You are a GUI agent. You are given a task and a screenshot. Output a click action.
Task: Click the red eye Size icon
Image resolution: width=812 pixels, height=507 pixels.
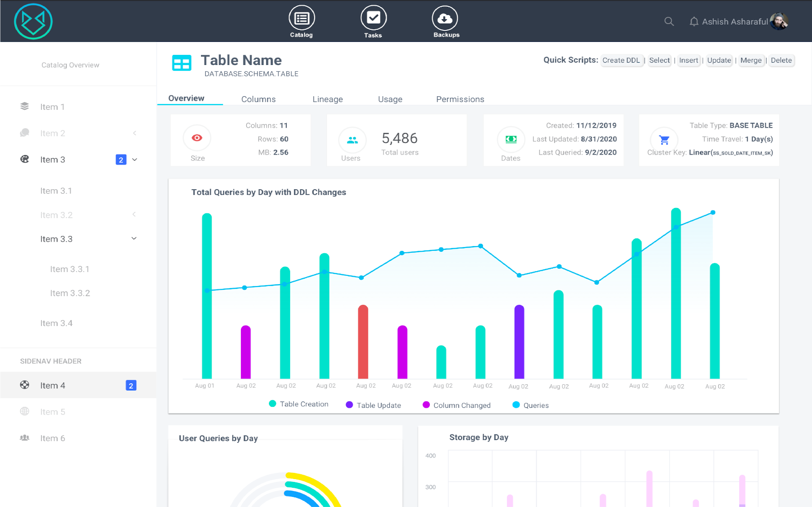point(197,138)
